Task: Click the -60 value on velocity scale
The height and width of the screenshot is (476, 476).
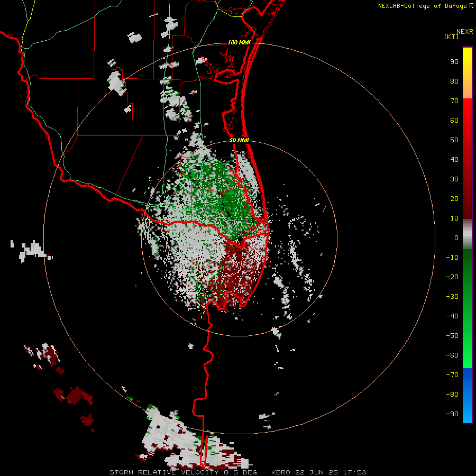Action: 452,355
